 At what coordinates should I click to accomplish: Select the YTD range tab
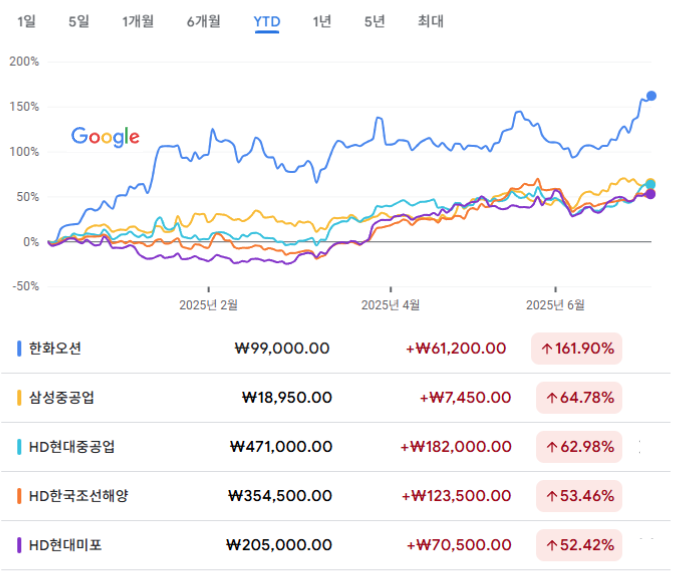tap(267, 22)
